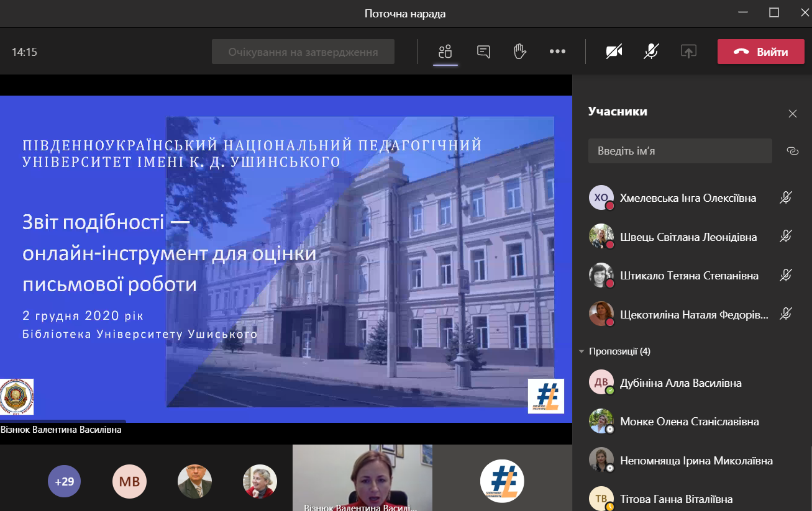Image resolution: width=812 pixels, height=511 pixels.
Task: Click the MB participant avatar
Action: [x=129, y=481]
